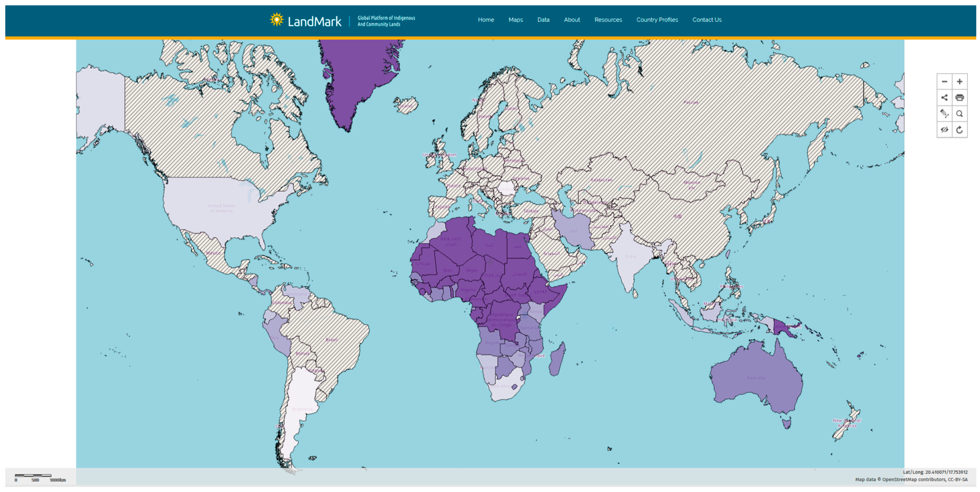Viewport: 980px width, 492px height.
Task: Navigate to Country Profiles
Action: [657, 20]
